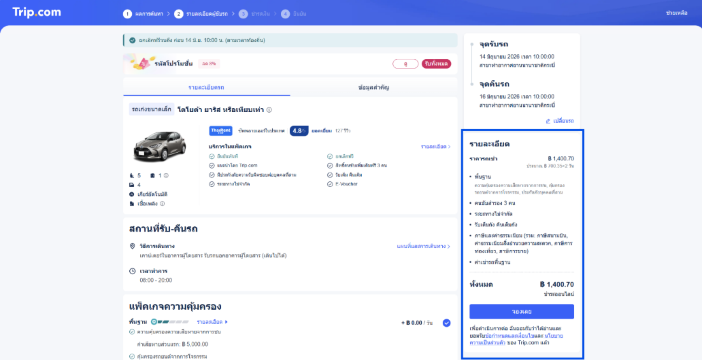The image size is (702, 360).
Task: Click the collision damage coverage check icon
Action: pos(132,332)
